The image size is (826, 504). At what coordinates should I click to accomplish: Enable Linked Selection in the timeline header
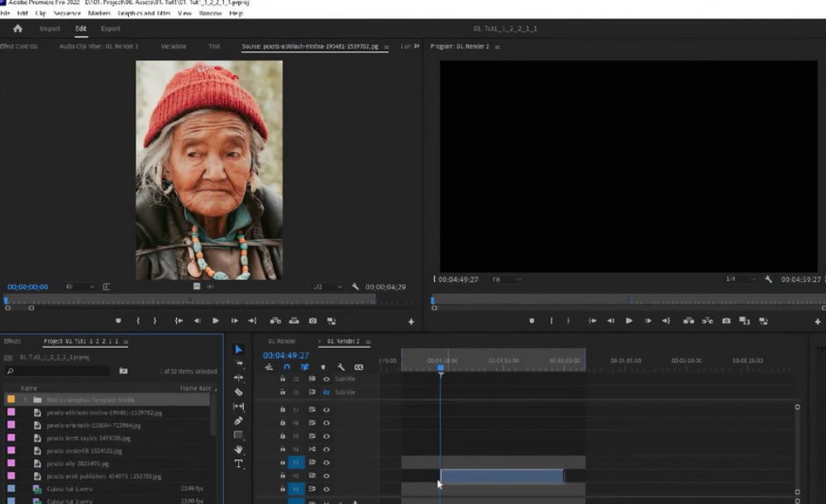coord(305,367)
